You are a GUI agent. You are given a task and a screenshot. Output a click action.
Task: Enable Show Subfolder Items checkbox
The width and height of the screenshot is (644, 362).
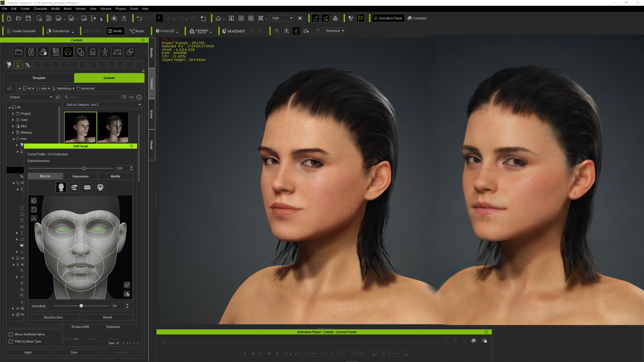pyautogui.click(x=11, y=334)
